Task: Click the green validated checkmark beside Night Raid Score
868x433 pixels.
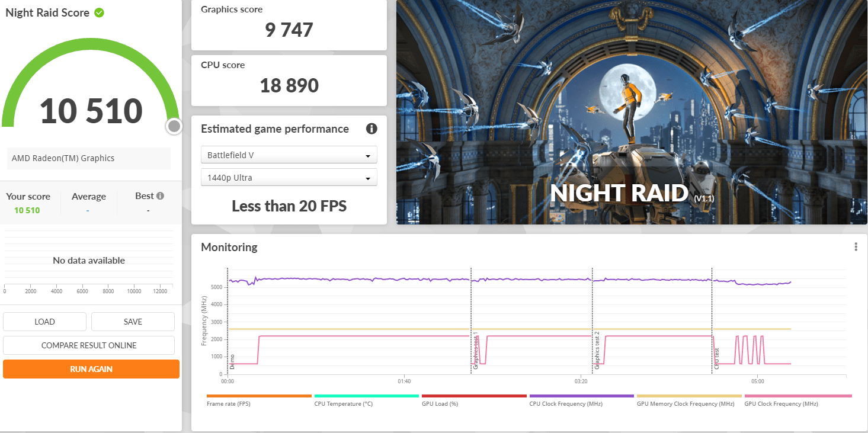Action: 100,12
